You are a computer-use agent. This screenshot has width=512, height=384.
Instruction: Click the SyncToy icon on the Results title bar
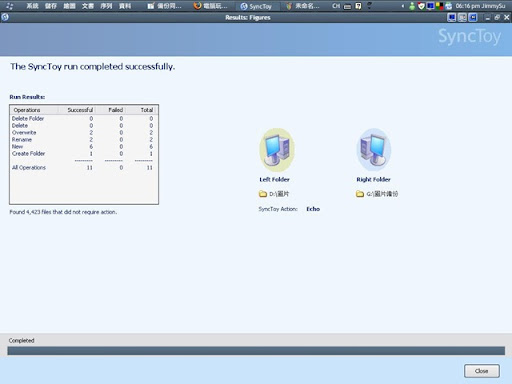(5, 17)
